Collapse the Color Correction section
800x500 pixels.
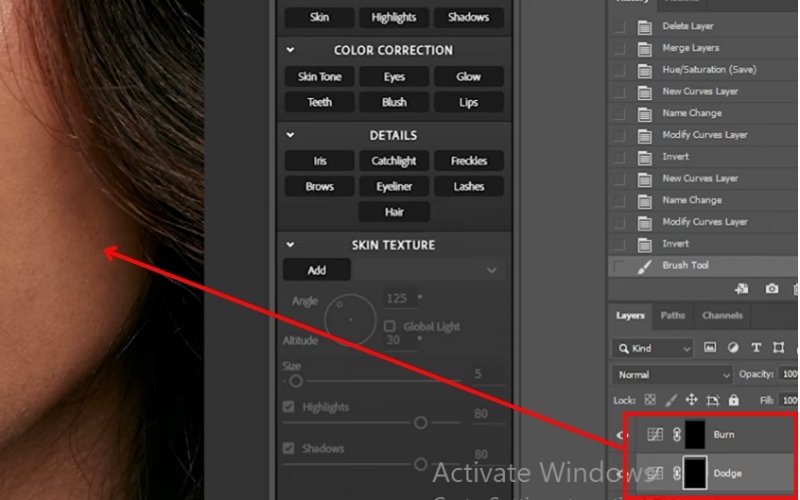pos(290,50)
